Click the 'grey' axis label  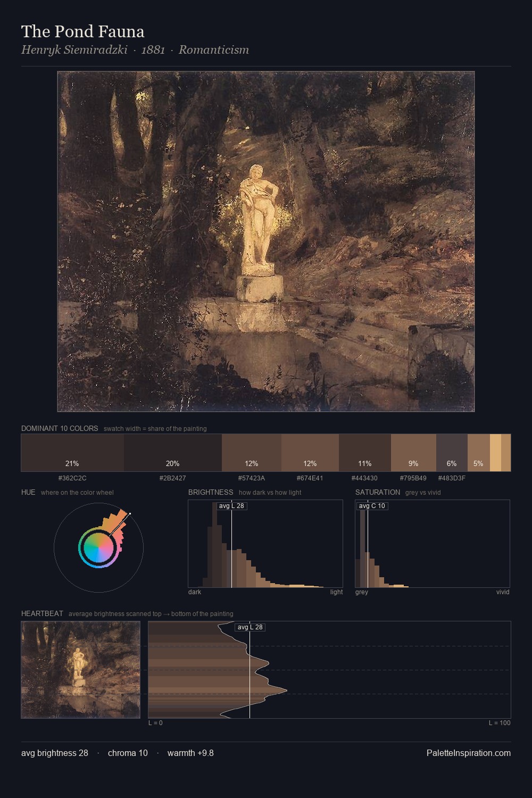click(362, 592)
